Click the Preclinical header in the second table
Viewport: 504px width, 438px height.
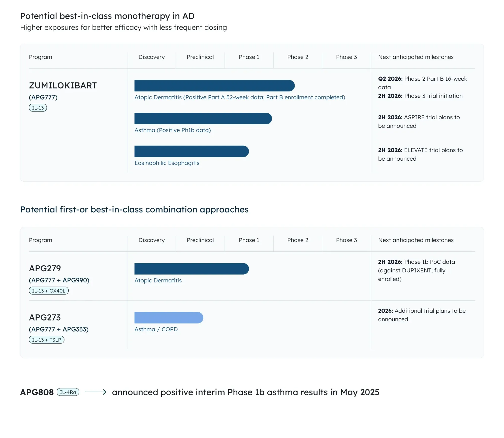click(x=200, y=240)
